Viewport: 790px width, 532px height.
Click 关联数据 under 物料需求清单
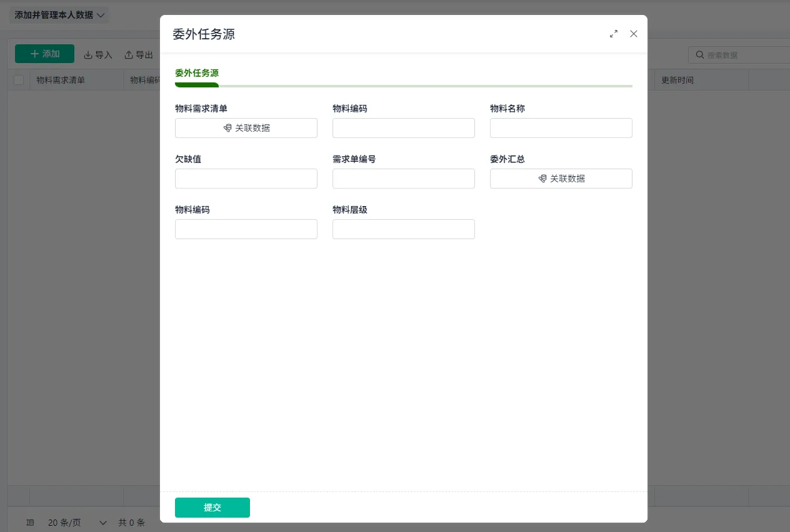point(246,128)
